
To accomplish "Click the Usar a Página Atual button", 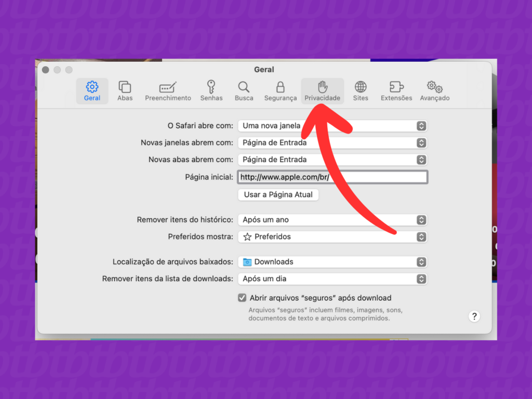I will tap(278, 195).
